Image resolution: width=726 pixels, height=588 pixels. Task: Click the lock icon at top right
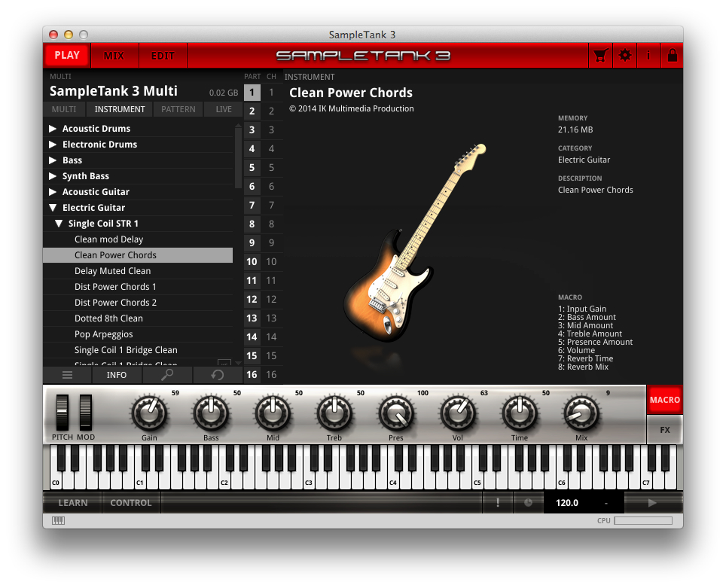pyautogui.click(x=672, y=55)
